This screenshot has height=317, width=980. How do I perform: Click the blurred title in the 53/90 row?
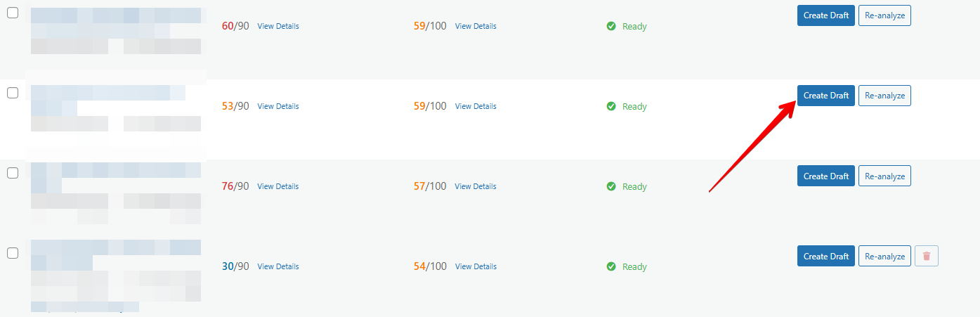tap(105, 93)
